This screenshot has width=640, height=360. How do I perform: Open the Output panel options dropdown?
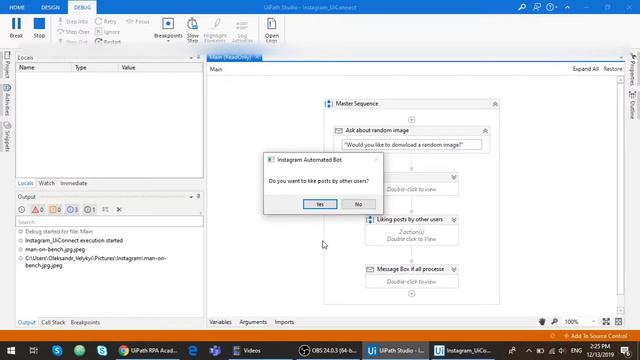point(191,197)
